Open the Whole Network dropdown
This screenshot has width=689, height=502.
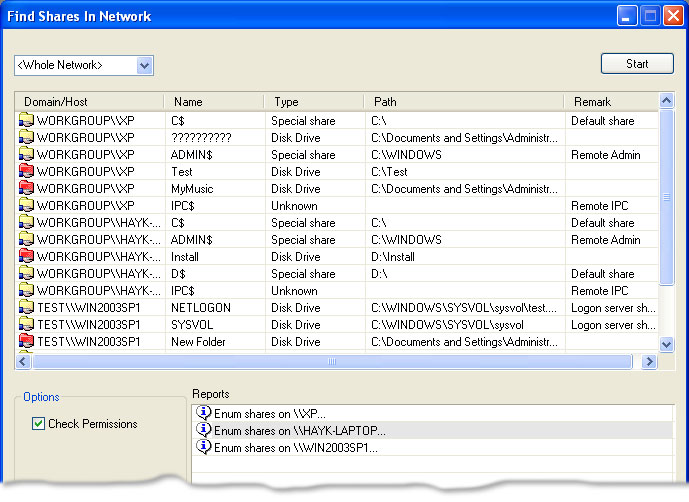point(145,65)
